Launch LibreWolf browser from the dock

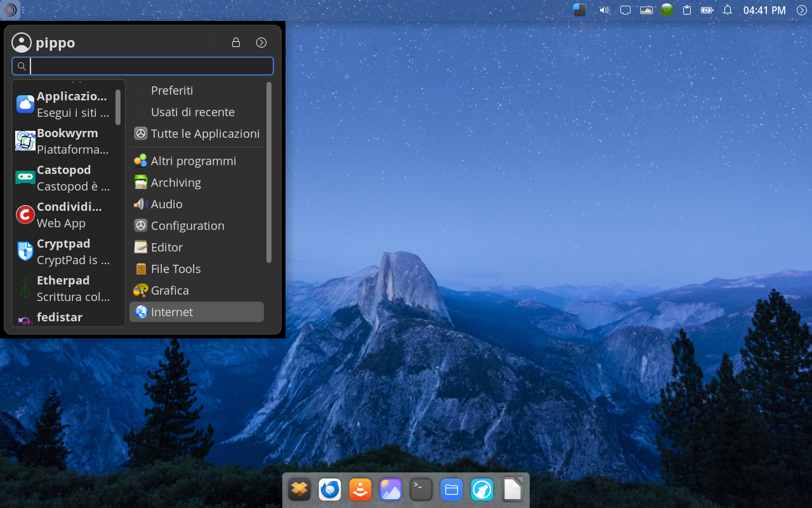[x=482, y=490]
